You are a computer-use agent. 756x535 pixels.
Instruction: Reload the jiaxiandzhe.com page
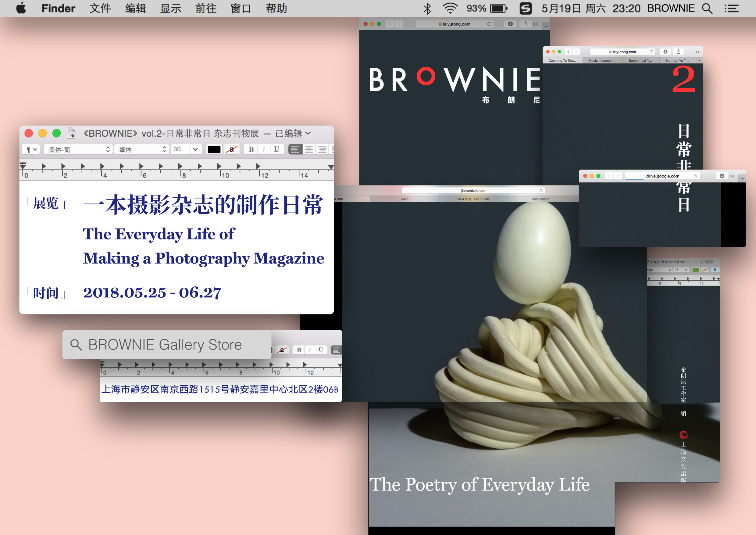tap(541, 190)
